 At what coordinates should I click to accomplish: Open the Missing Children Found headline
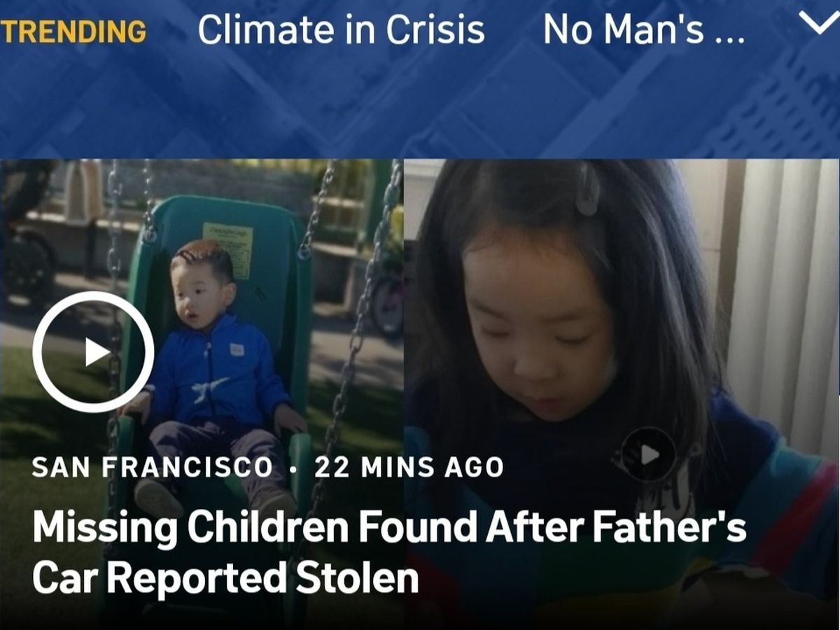(389, 553)
